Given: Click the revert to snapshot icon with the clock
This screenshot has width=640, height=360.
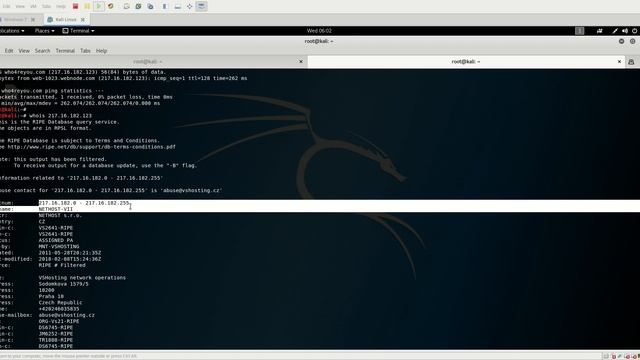Looking at the screenshot, I should (x=138, y=6).
